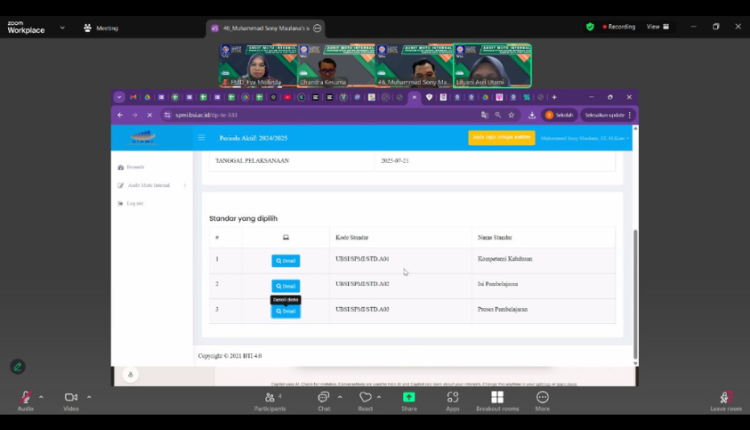Click the page vertical scrollbar
Image resolution: width=750 pixels, height=430 pixels.
pos(635,294)
